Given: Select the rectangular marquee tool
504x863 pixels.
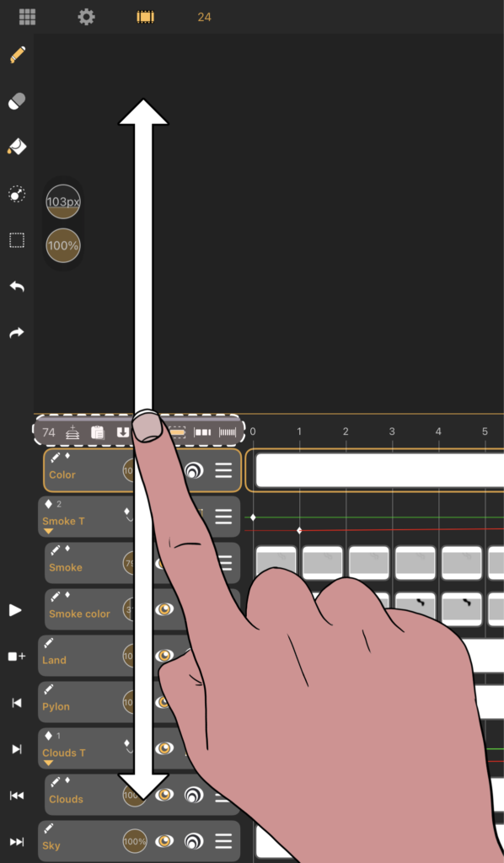Looking at the screenshot, I should tap(17, 240).
